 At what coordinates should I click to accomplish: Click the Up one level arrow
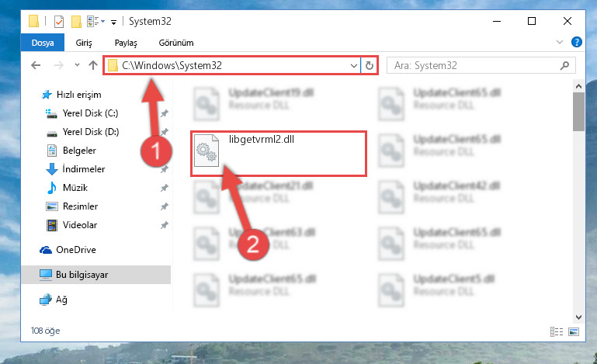click(x=93, y=65)
